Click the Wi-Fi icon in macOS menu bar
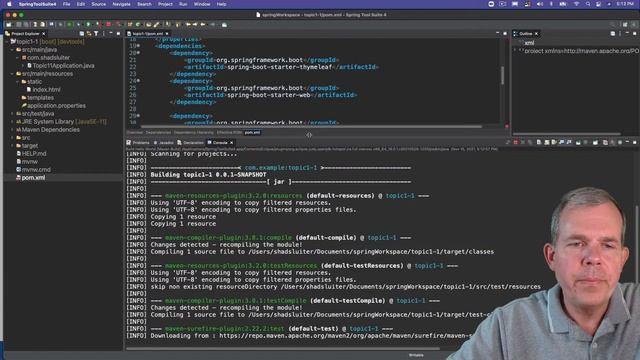640x360 pixels. pyautogui.click(x=576, y=4)
